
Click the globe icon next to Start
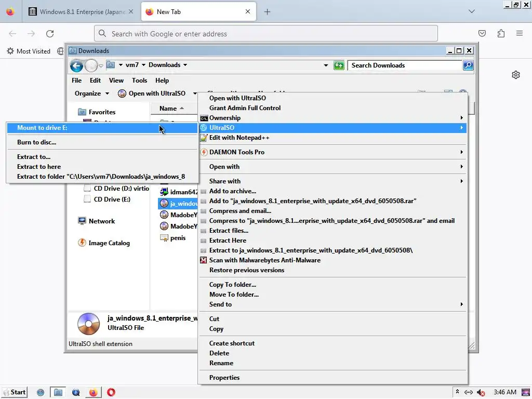tap(41, 392)
